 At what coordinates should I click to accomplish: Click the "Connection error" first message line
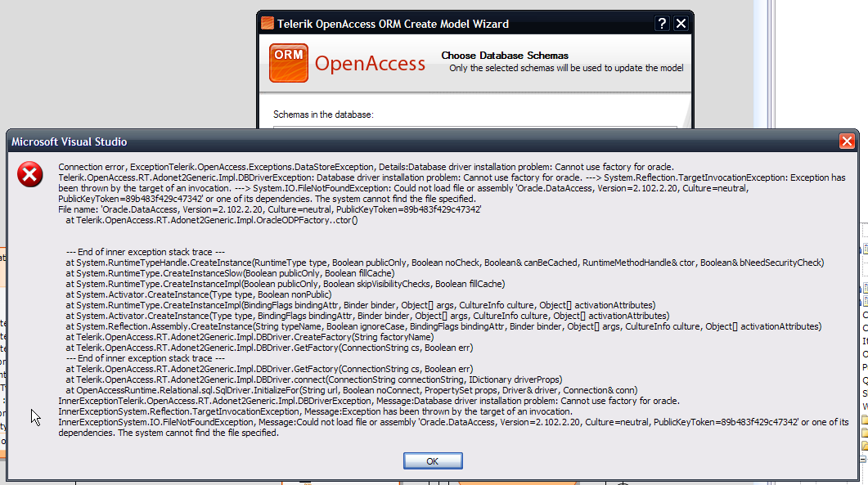tap(366, 167)
